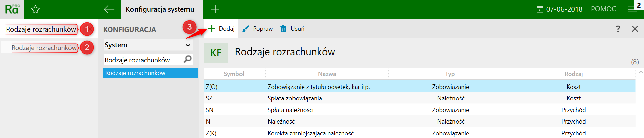Click the Usuń button label
The image size is (644, 138).
tap(298, 29)
